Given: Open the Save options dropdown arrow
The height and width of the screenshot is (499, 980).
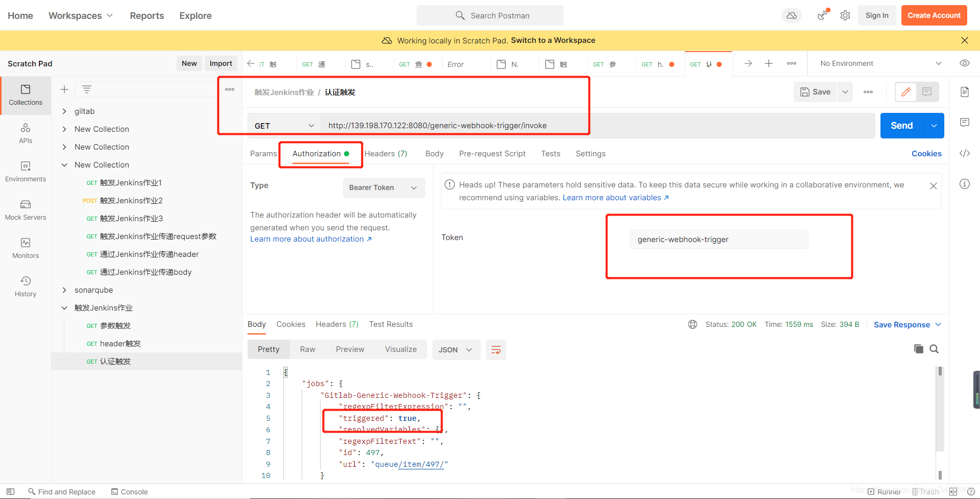Looking at the screenshot, I should tap(845, 92).
